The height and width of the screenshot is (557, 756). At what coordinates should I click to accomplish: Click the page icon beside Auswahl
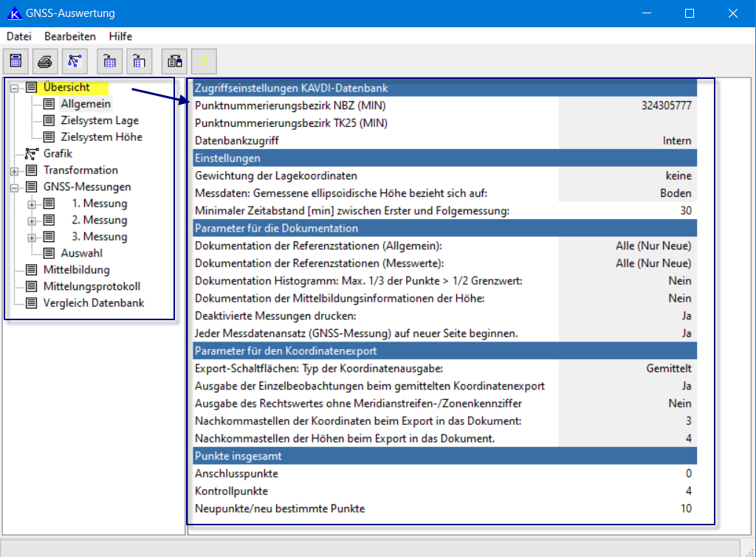click(49, 253)
